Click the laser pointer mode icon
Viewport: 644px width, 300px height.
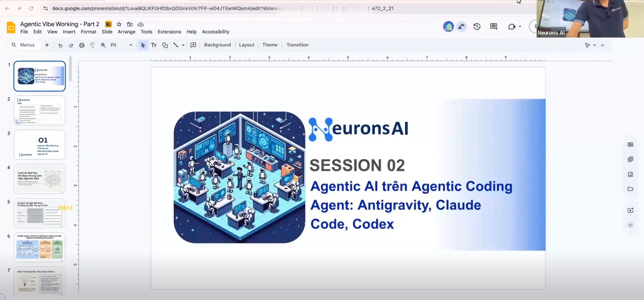587,45
